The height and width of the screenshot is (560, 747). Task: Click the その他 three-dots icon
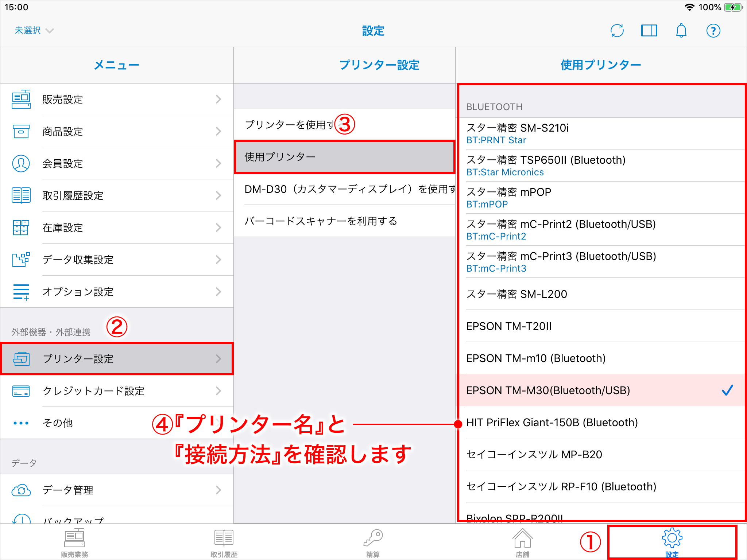21,423
